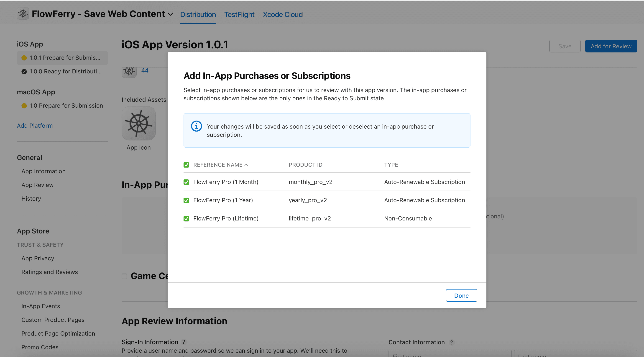Uncheck FlowFerry Pro (Lifetime) checkbox
The height and width of the screenshot is (357, 644).
pos(186,219)
